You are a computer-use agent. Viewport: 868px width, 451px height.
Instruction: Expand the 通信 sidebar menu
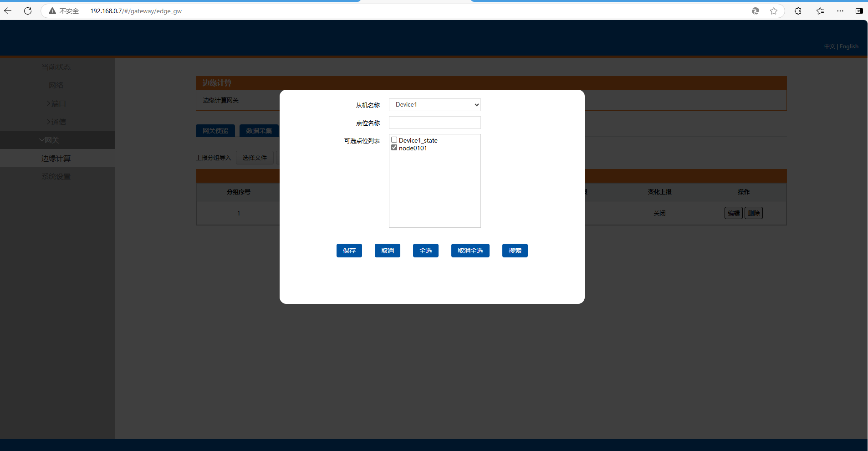point(56,122)
